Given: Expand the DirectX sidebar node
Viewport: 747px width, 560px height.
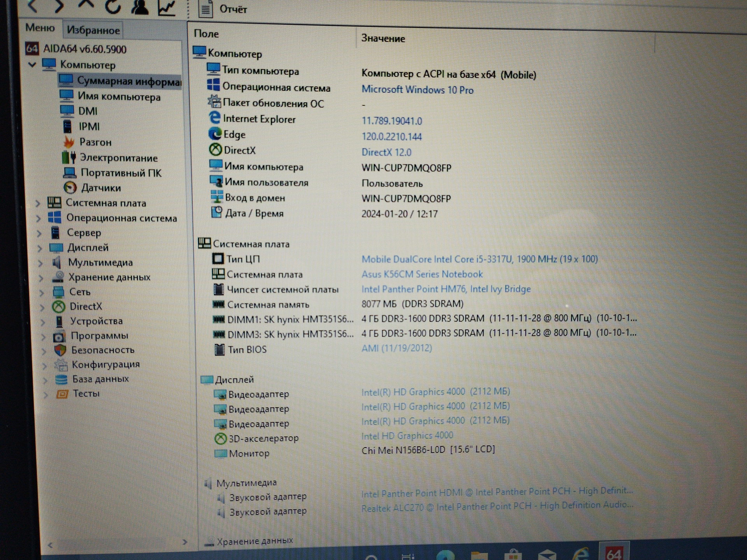Looking at the screenshot, I should [43, 307].
